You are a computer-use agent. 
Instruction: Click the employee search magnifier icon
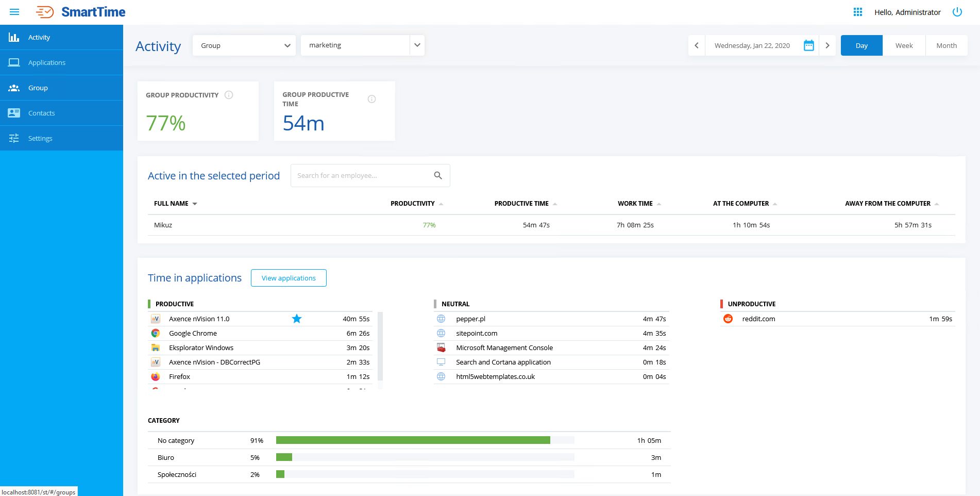437,175
